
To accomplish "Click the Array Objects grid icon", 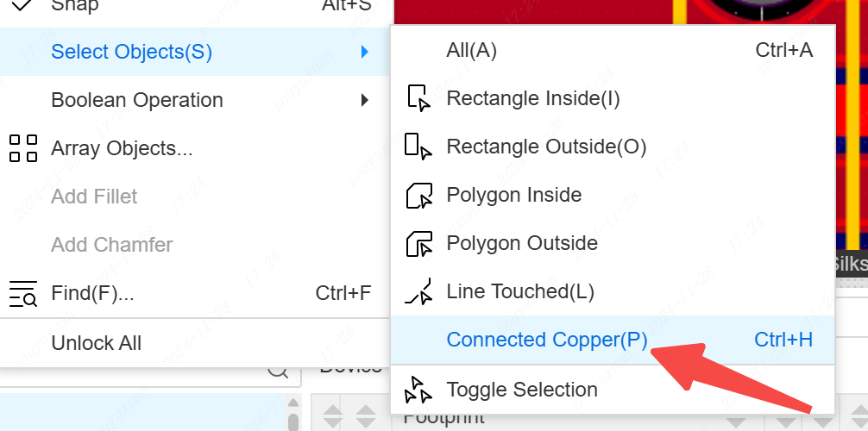I will pyautogui.click(x=23, y=148).
